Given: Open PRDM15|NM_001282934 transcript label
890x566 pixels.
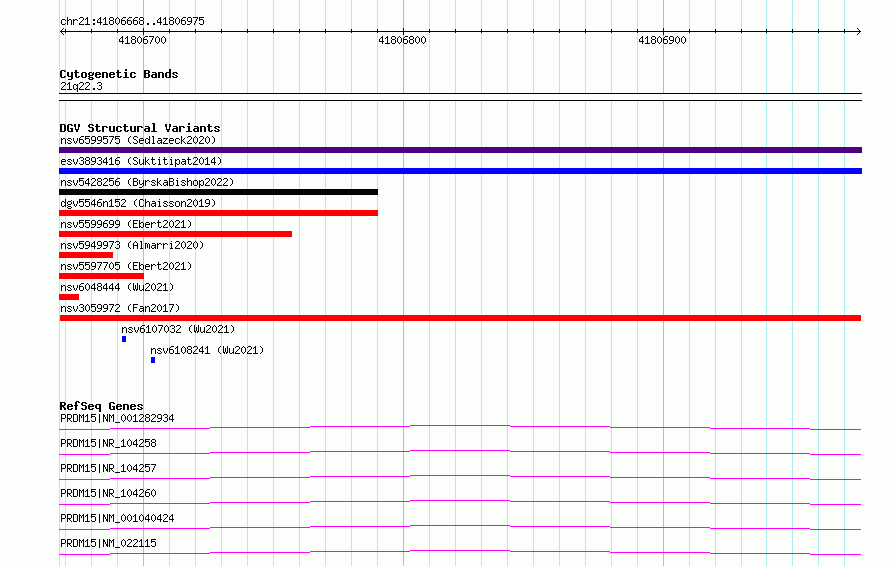Looking at the screenshot, I should [117, 418].
